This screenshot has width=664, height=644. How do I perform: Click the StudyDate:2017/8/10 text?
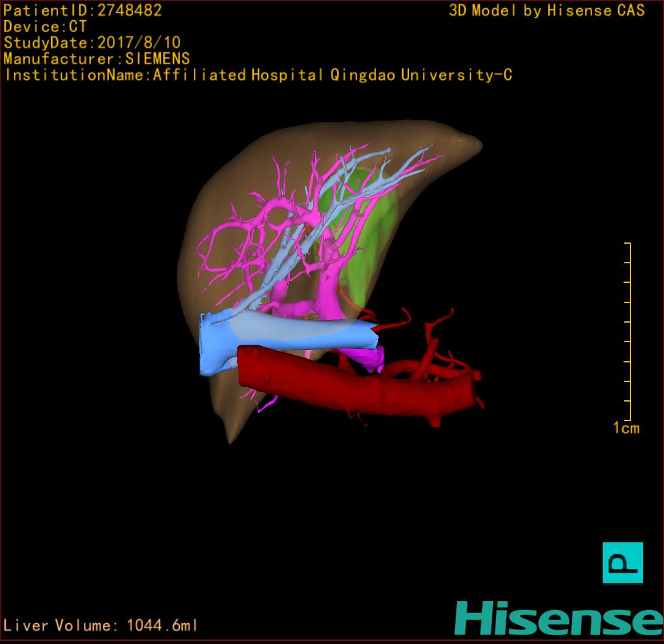click(92, 43)
